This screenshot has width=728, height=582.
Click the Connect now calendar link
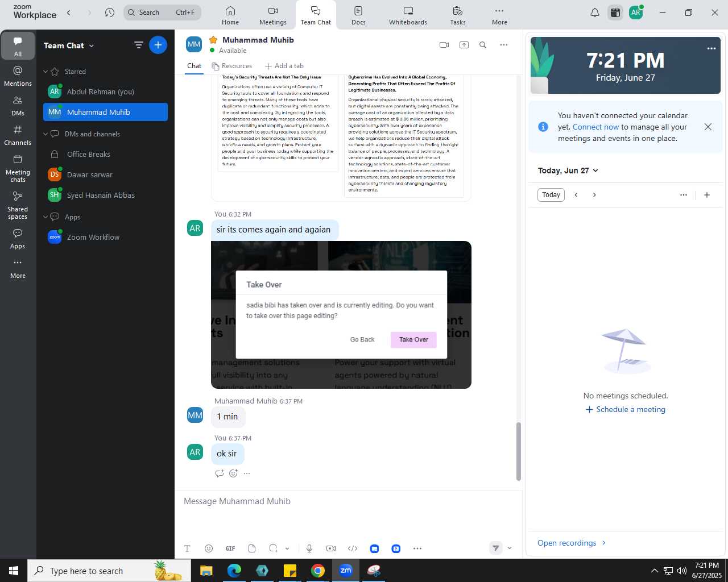pyautogui.click(x=595, y=127)
